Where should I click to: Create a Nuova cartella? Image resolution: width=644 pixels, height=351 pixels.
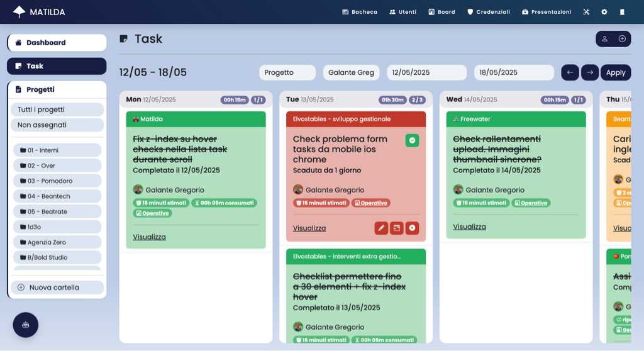pyautogui.click(x=57, y=287)
